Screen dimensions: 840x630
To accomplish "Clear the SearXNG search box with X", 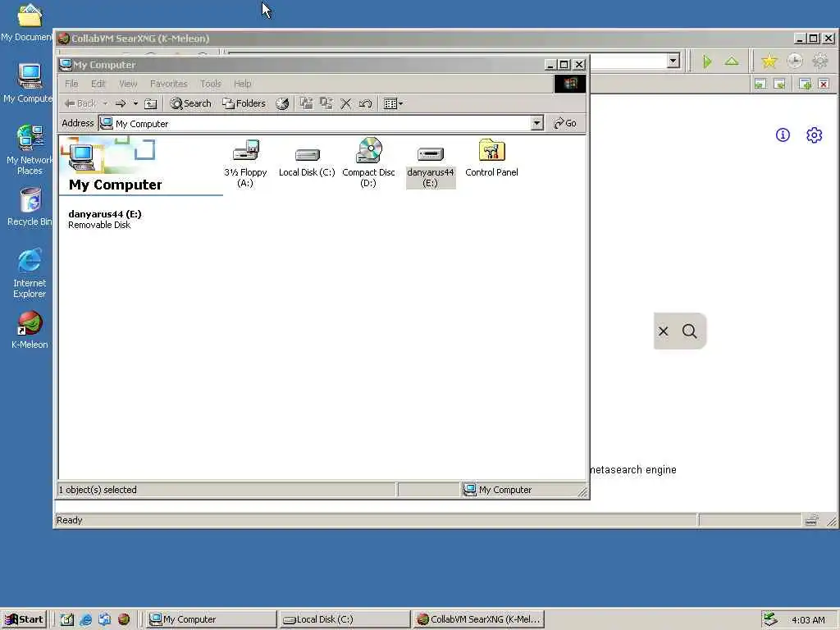I will pos(663,331).
